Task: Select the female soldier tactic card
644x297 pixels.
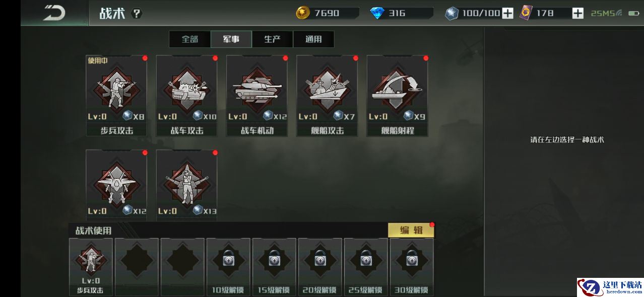Action: (x=186, y=184)
